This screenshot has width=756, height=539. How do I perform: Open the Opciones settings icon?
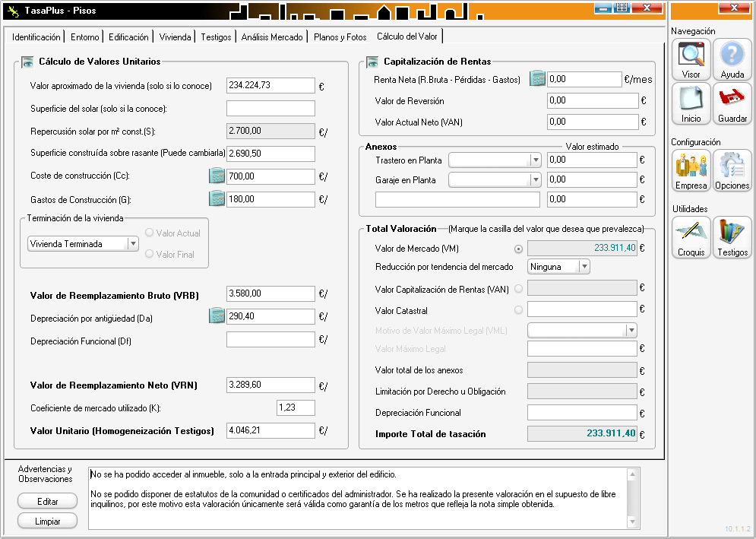point(732,170)
